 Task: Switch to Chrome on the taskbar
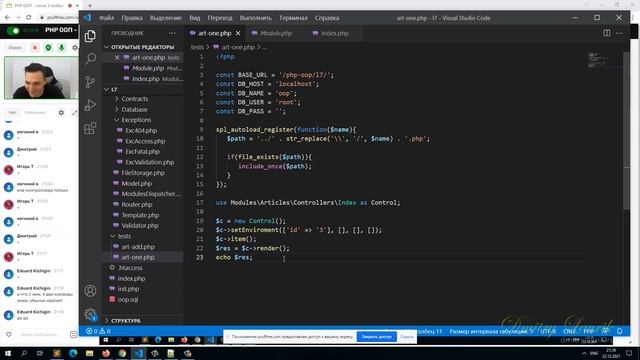click(122, 353)
